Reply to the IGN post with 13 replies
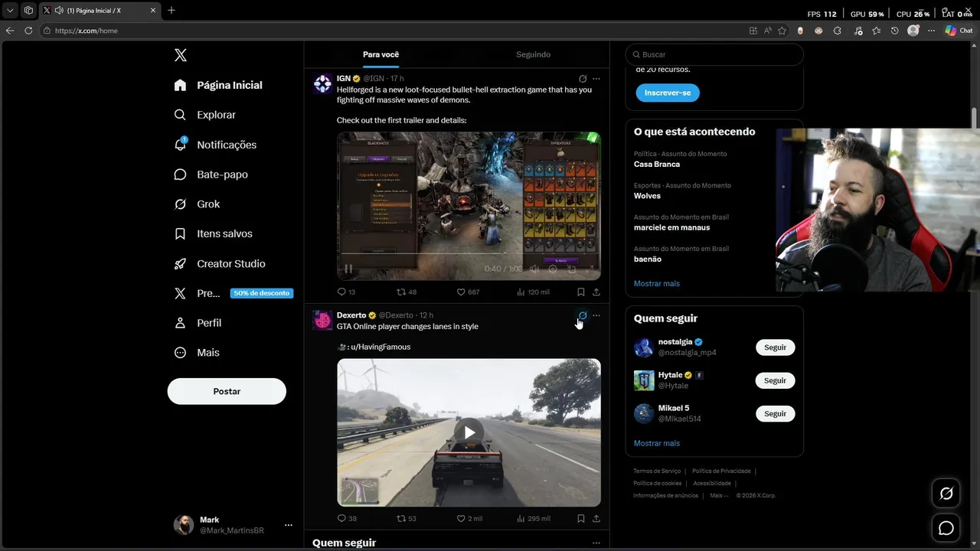Image resolution: width=980 pixels, height=551 pixels. coord(346,292)
